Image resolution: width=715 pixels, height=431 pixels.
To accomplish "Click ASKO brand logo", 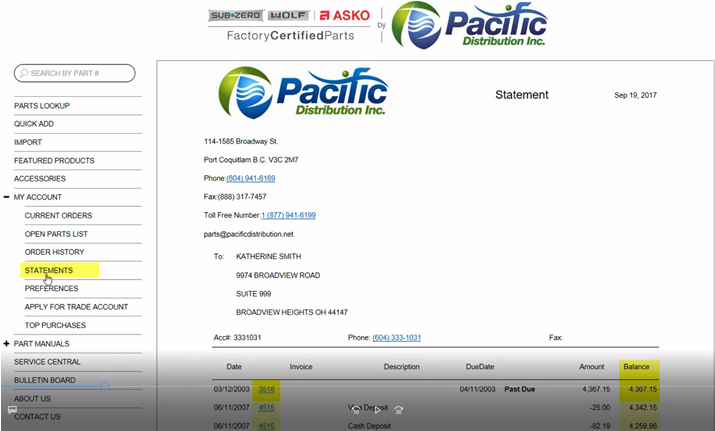I will (345, 16).
